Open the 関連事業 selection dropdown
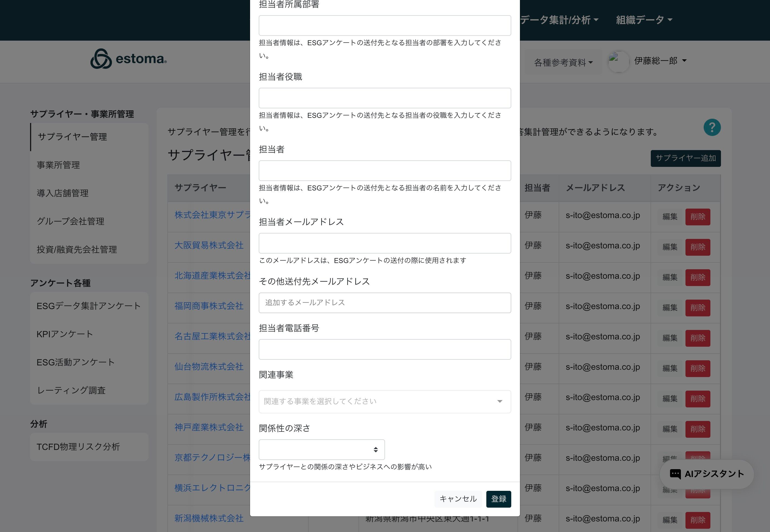770x532 pixels. point(384,401)
